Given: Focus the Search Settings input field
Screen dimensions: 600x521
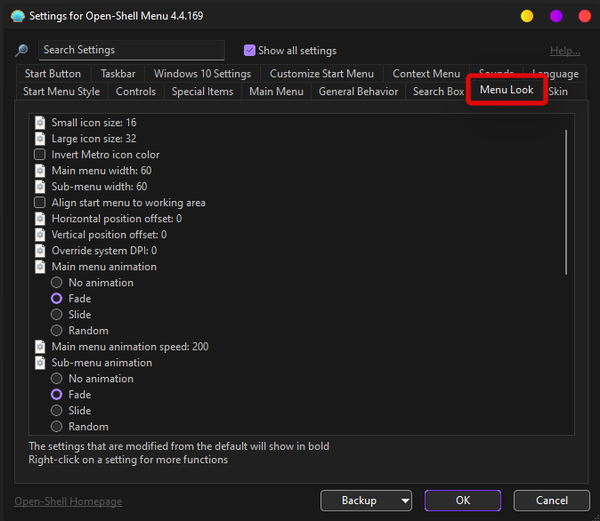Looking at the screenshot, I should click(x=131, y=50).
